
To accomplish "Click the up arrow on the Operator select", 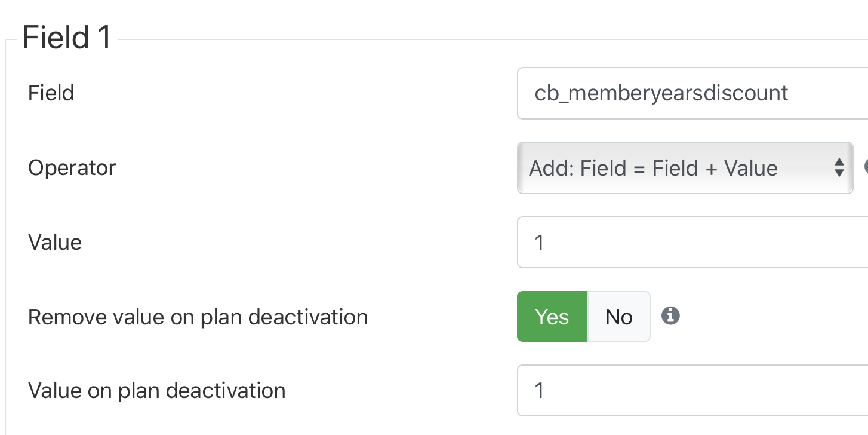I will [839, 162].
